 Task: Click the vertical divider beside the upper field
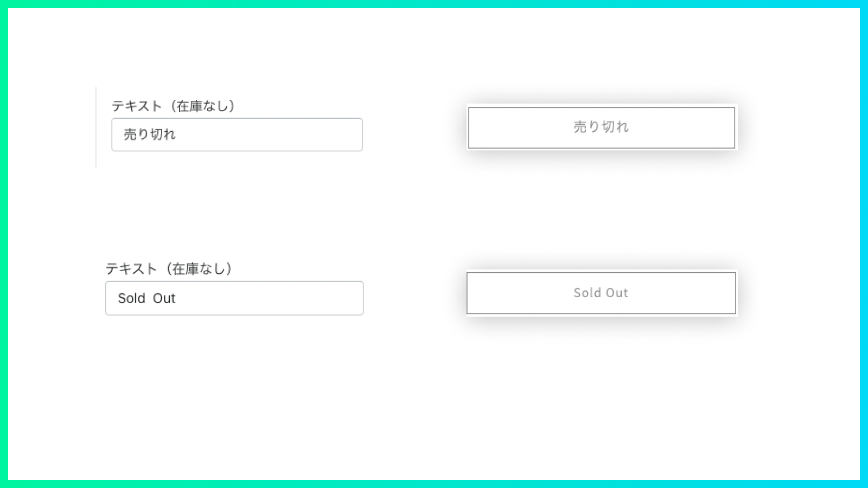pyautogui.click(x=96, y=127)
